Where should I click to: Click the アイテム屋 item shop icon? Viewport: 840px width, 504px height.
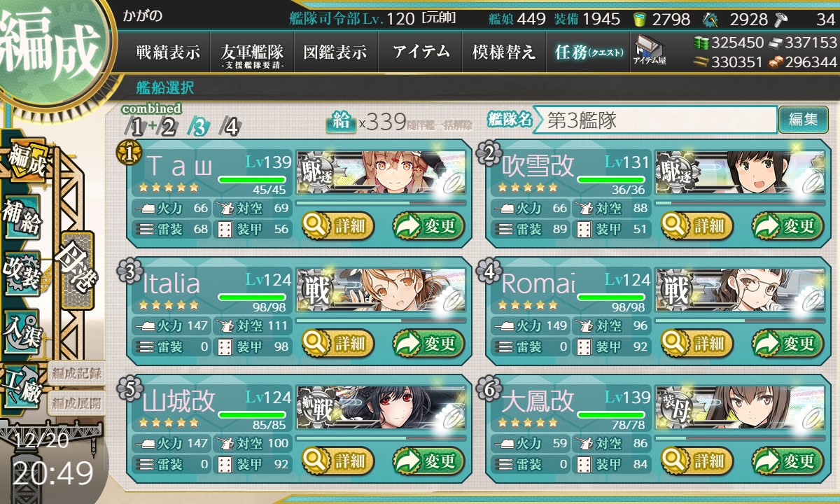click(x=649, y=50)
